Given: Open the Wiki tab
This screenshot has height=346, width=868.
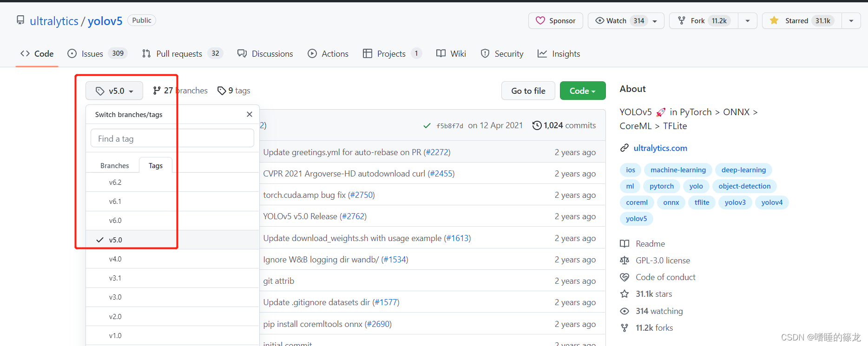Looking at the screenshot, I should click(451, 54).
